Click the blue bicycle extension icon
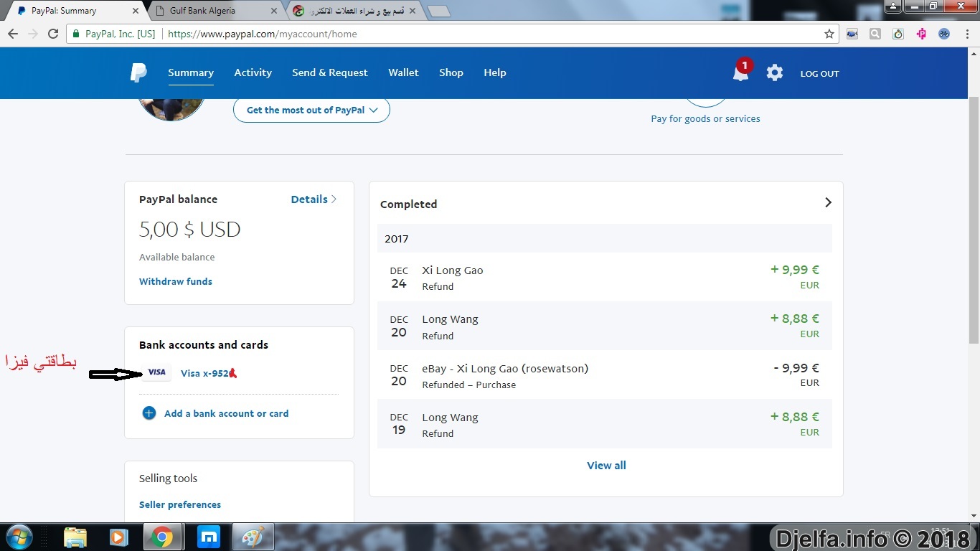The height and width of the screenshot is (551, 980). point(944,34)
